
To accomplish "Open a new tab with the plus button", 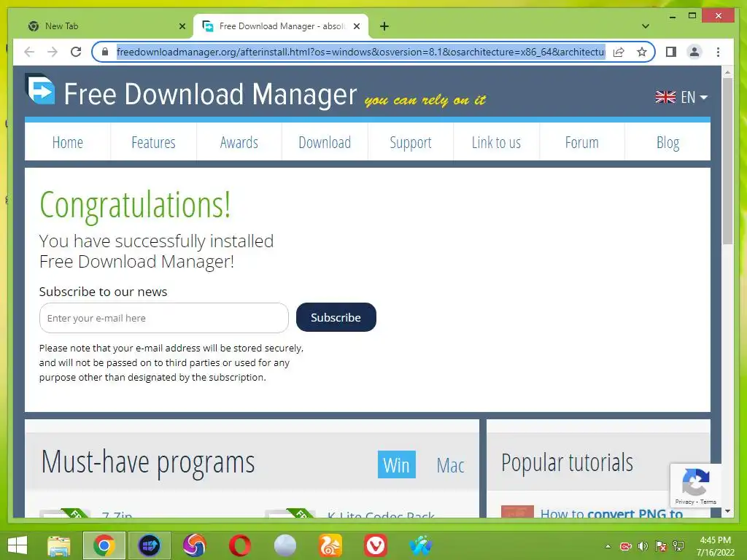I will pos(384,26).
